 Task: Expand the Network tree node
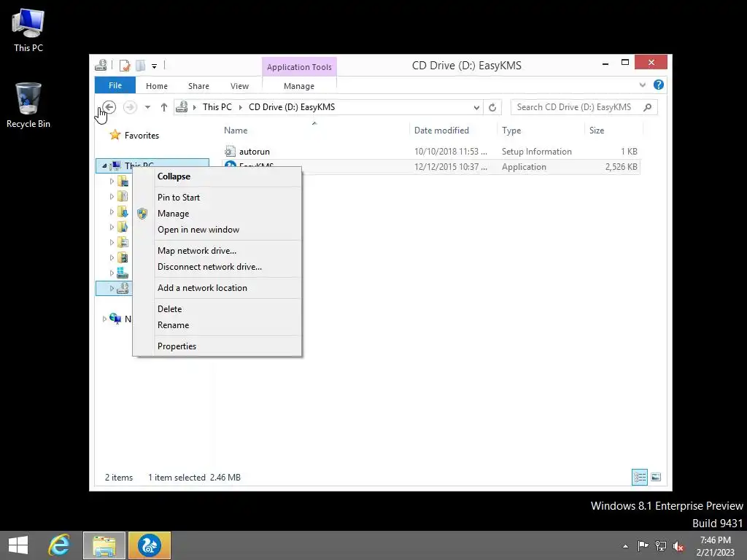coord(104,319)
